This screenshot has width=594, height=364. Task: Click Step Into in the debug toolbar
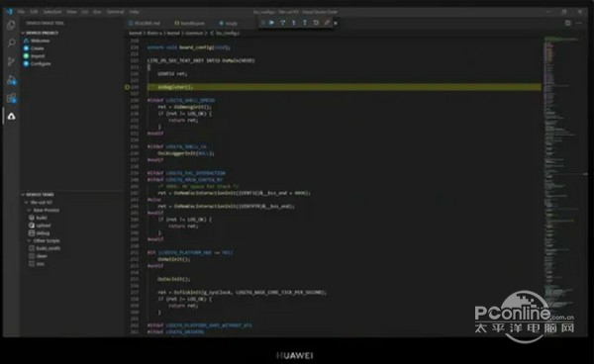click(x=294, y=23)
